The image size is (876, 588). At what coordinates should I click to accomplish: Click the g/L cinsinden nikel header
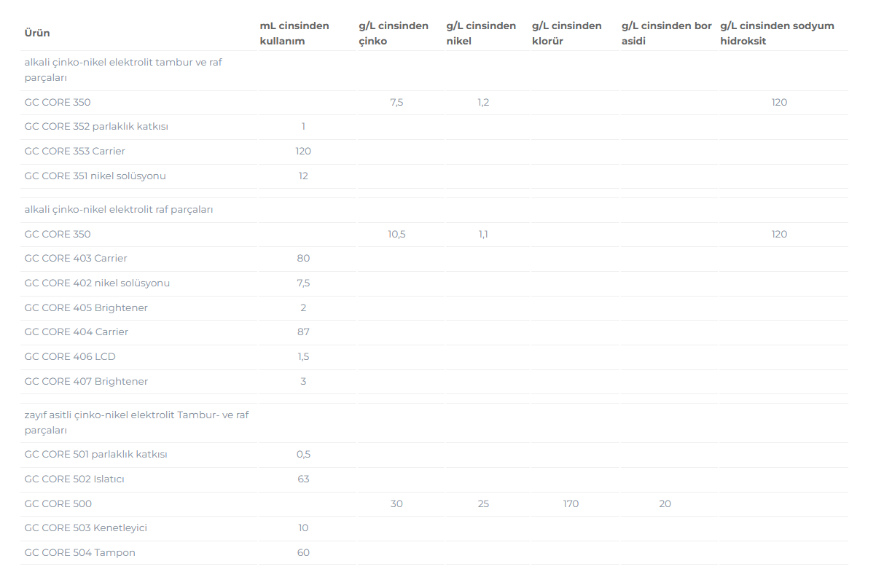tap(481, 33)
